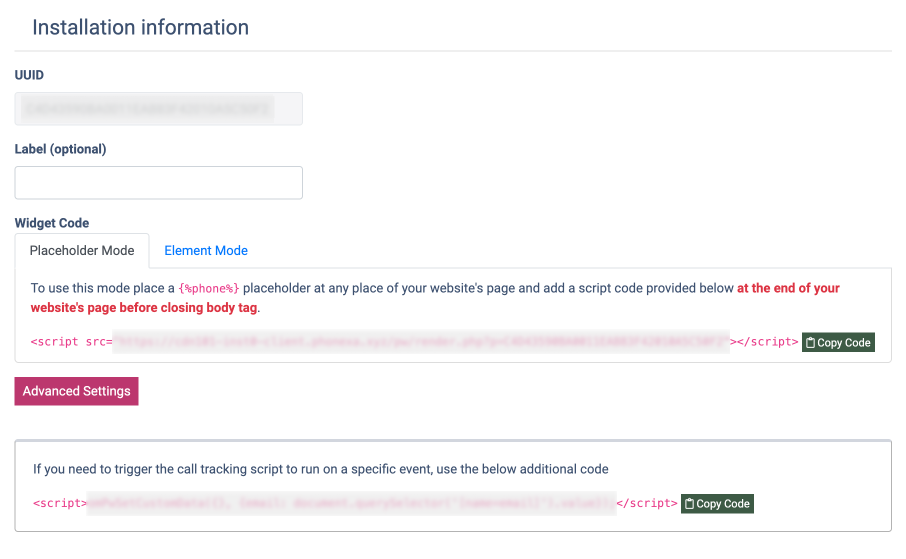Click clipboard icon beside the event trigger script

[690, 504]
